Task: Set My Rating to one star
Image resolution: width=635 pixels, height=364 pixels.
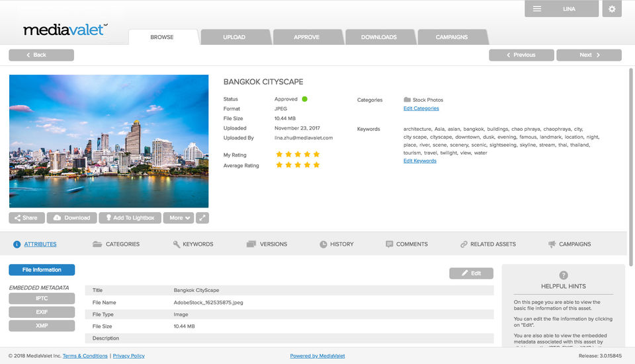Action: (279, 154)
